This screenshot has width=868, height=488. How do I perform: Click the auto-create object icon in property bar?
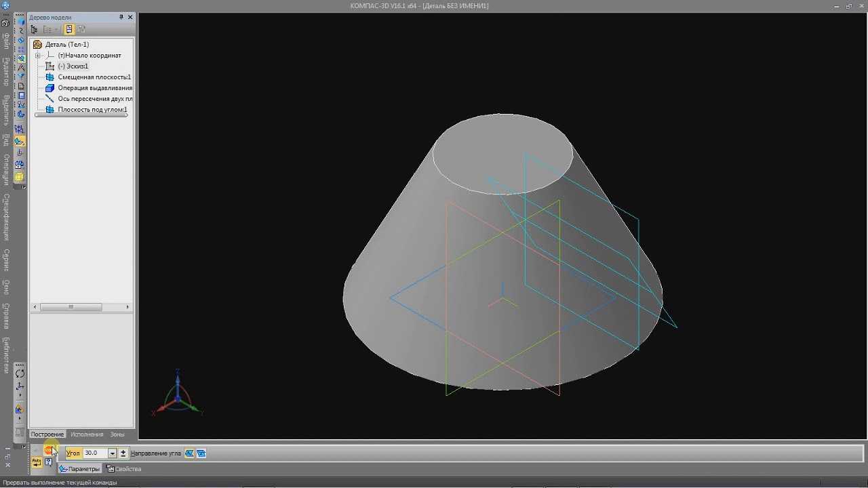click(x=37, y=462)
